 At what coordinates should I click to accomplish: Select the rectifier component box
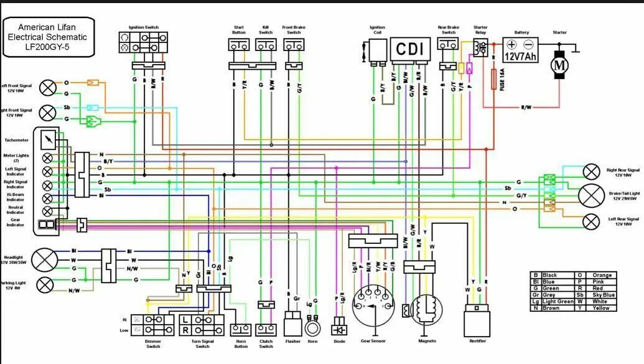tap(477, 320)
